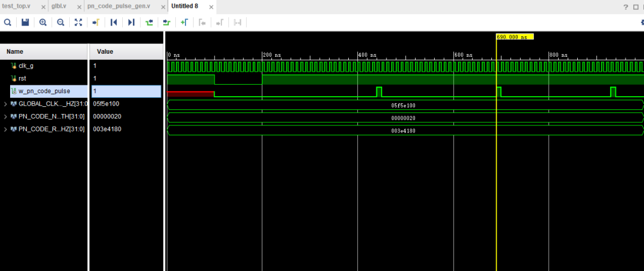
Task: Click the 800 ns ruler label
Action: coord(559,55)
